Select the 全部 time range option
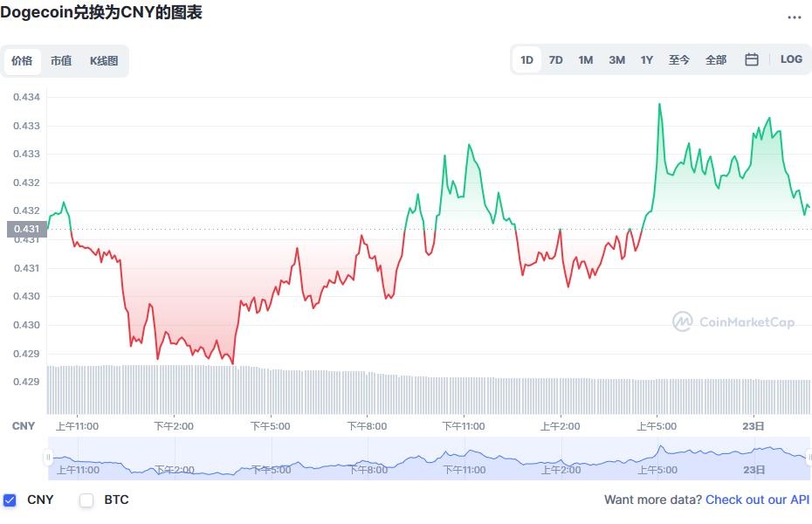The width and height of the screenshot is (812, 524). (716, 59)
